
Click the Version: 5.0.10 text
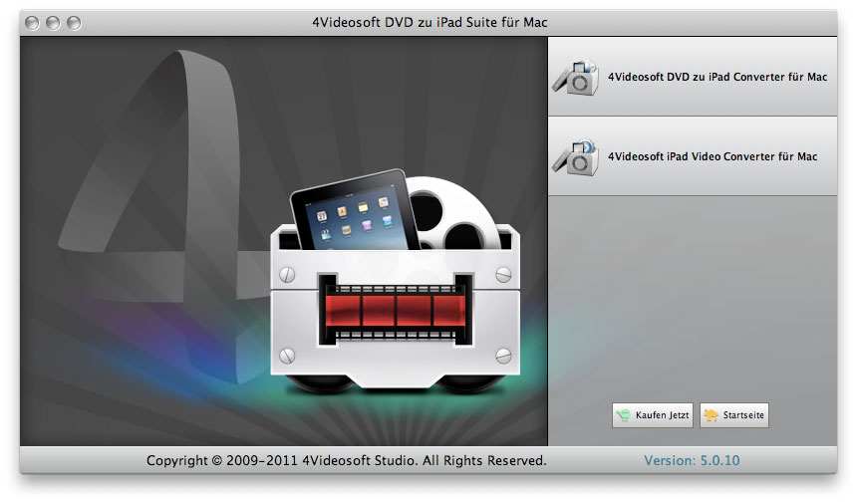[692, 460]
